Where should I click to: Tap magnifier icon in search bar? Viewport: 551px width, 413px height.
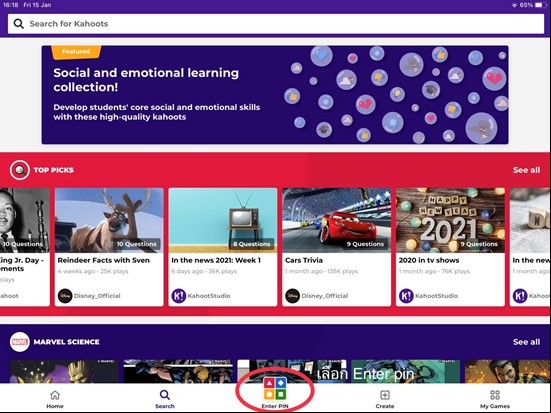coord(19,24)
